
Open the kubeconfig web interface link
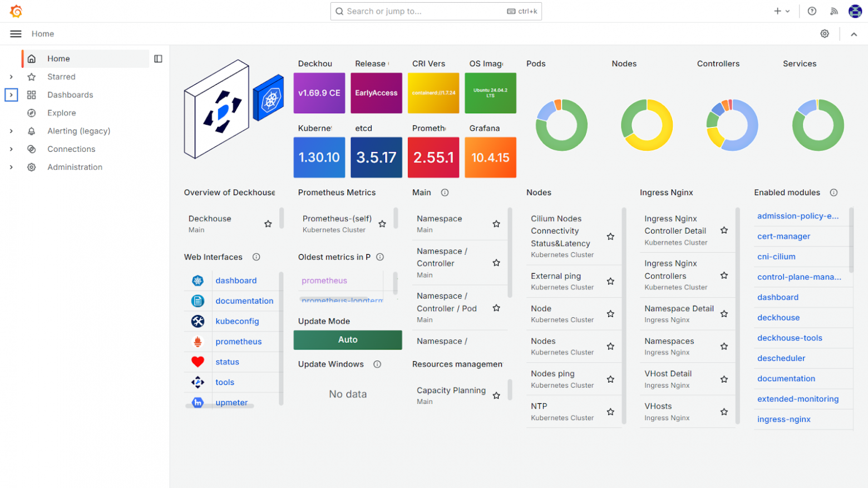tap(237, 321)
